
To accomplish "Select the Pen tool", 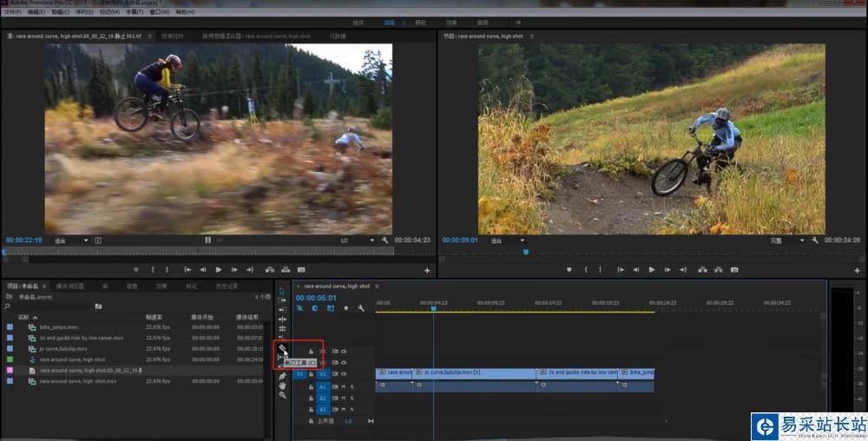I will [282, 376].
